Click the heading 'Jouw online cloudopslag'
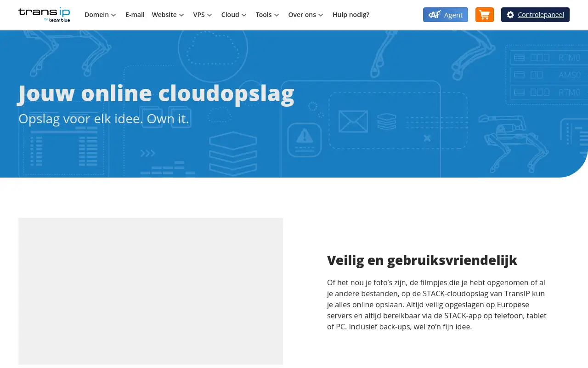 pyautogui.click(x=156, y=93)
